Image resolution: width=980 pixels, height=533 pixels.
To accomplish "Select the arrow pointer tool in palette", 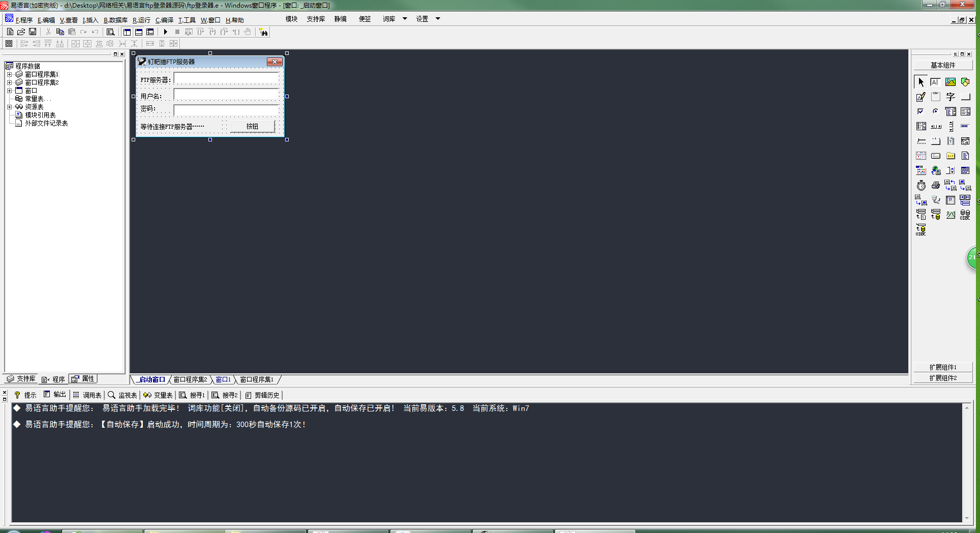I will point(921,82).
